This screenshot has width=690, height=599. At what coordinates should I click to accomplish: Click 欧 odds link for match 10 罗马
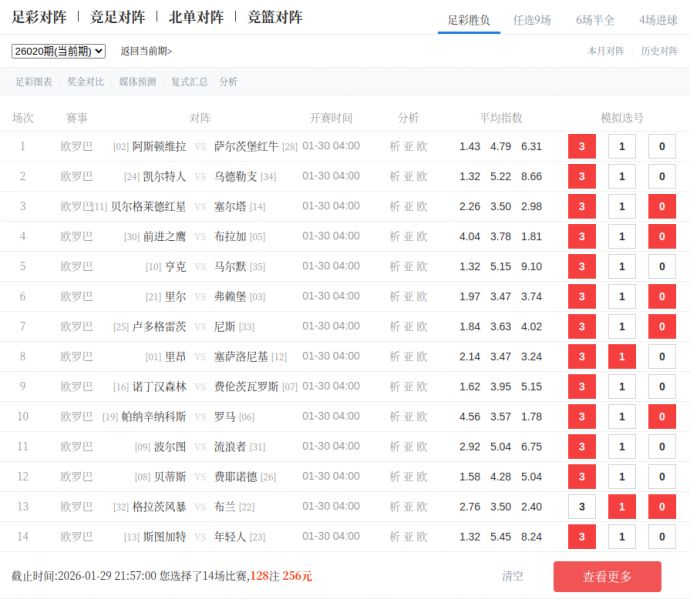[x=422, y=417]
